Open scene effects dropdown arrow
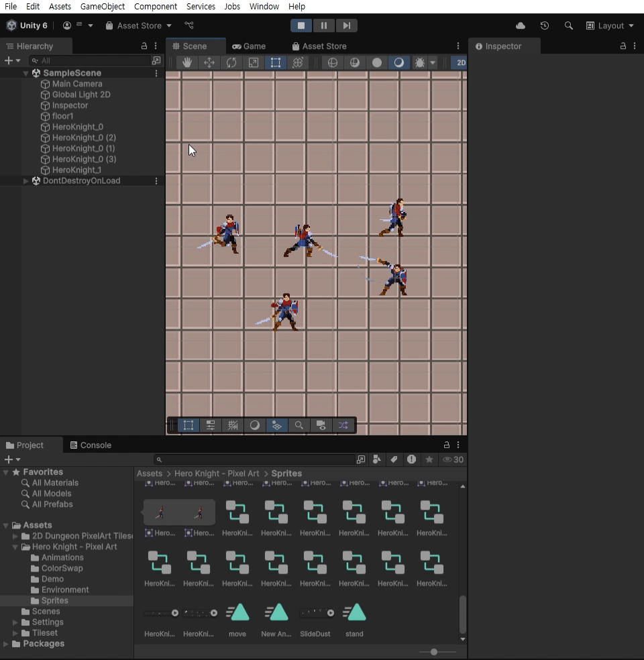 tap(433, 63)
